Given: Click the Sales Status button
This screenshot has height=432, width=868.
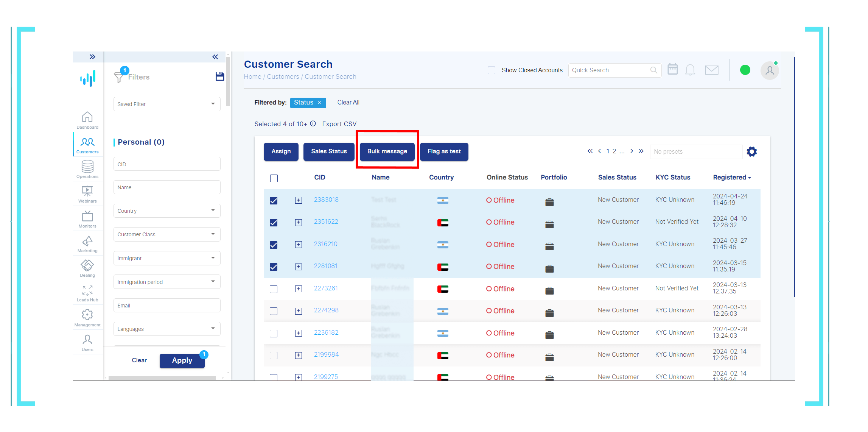Looking at the screenshot, I should pyautogui.click(x=328, y=151).
